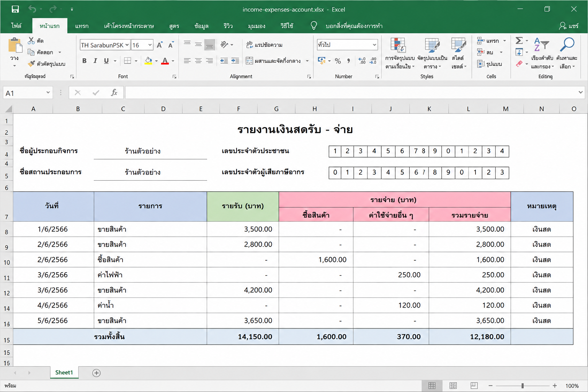Click the Format cells button
The image size is (588, 392).
(490, 64)
